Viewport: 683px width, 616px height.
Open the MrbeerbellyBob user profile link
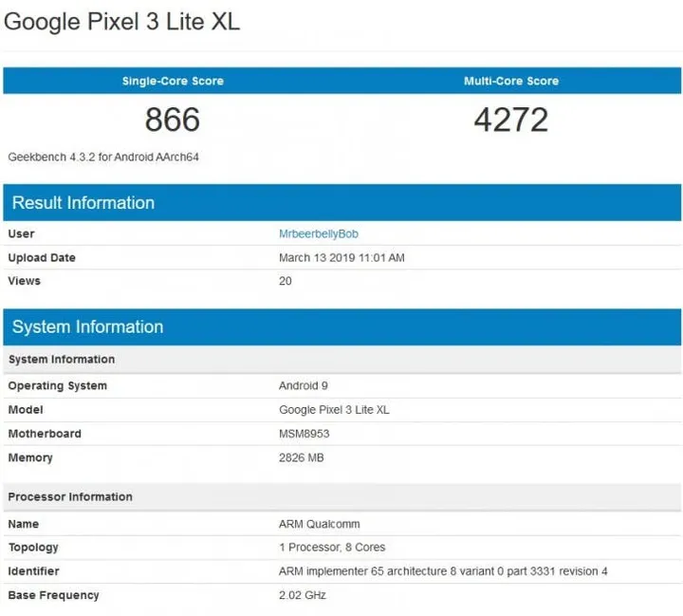(318, 233)
